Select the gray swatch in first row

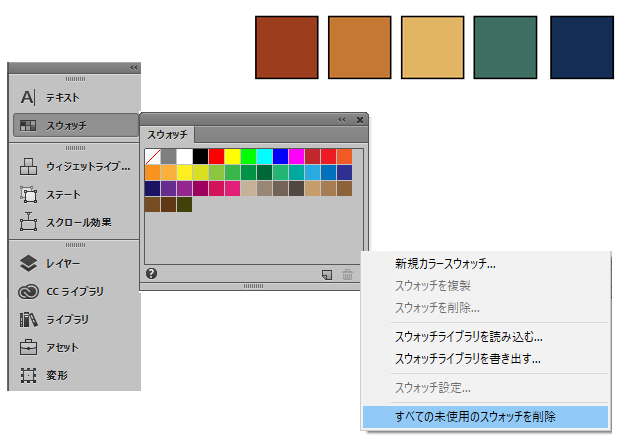click(x=169, y=157)
